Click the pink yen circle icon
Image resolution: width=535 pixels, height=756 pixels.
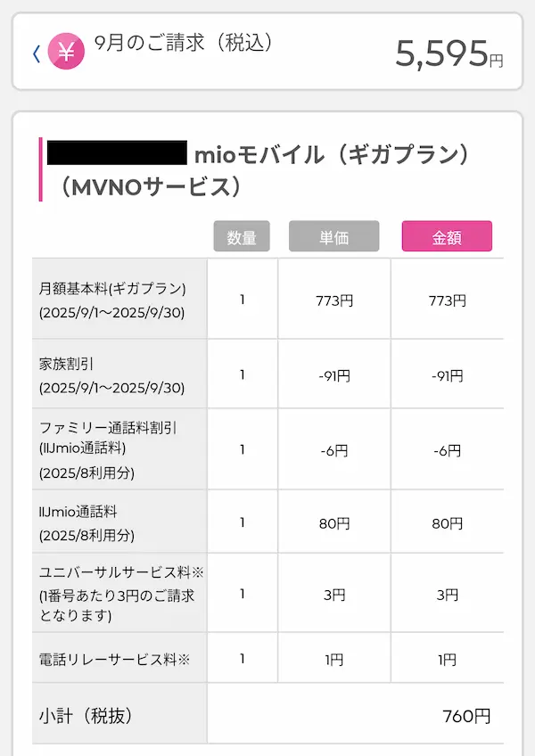click(x=66, y=52)
